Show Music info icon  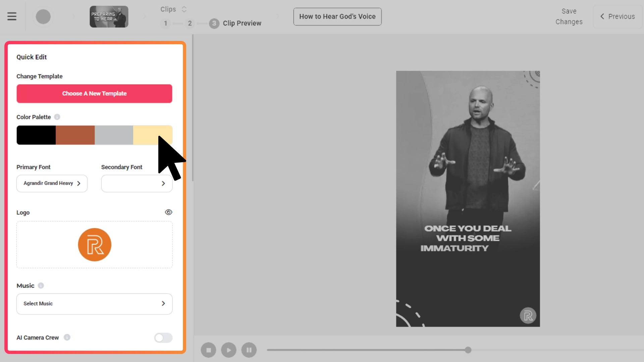pyautogui.click(x=41, y=286)
